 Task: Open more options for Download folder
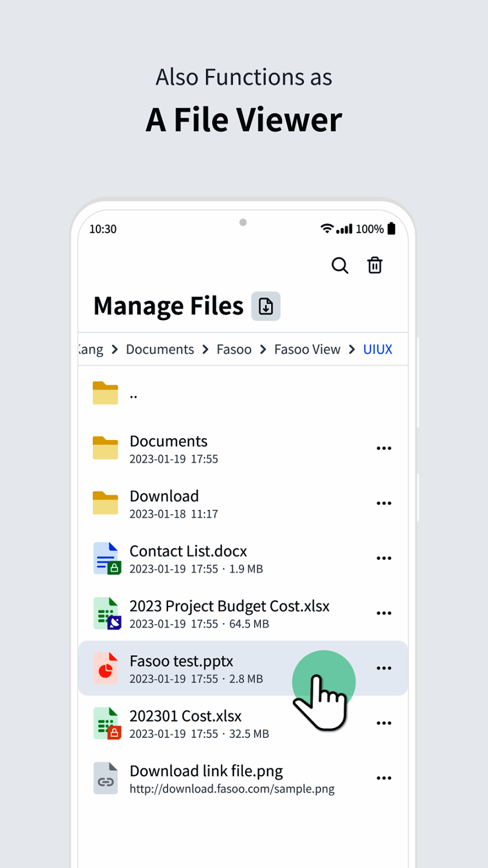click(x=384, y=503)
